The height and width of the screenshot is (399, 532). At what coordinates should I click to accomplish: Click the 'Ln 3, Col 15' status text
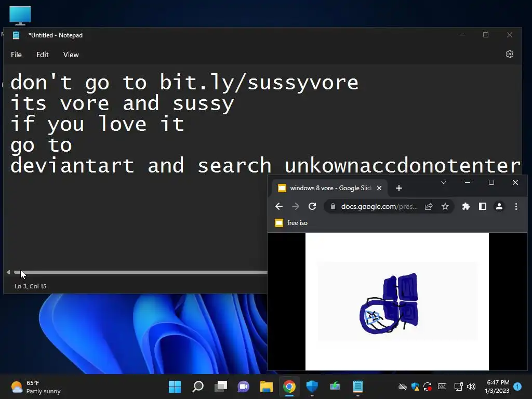point(31,286)
